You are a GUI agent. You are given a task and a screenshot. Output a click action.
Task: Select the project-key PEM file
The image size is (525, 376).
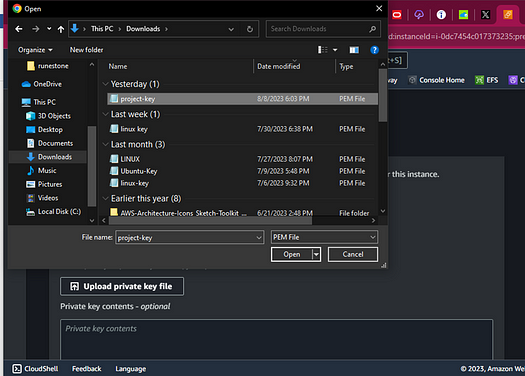(x=242, y=99)
